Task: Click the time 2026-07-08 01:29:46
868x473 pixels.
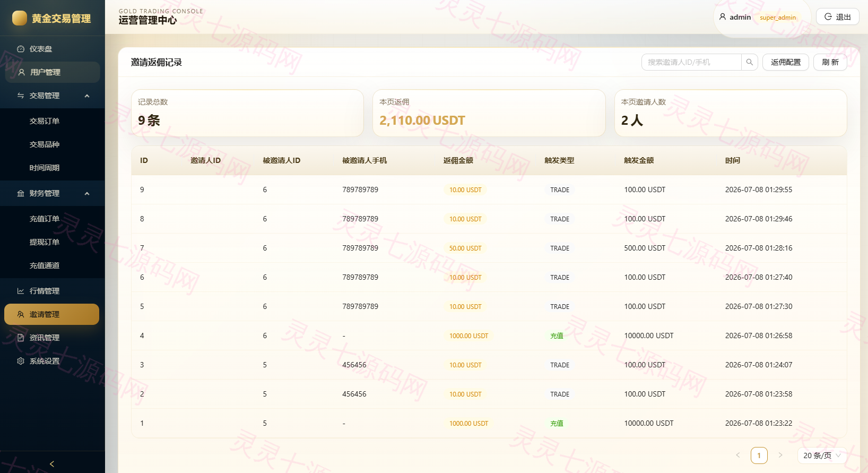Action: 759,219
